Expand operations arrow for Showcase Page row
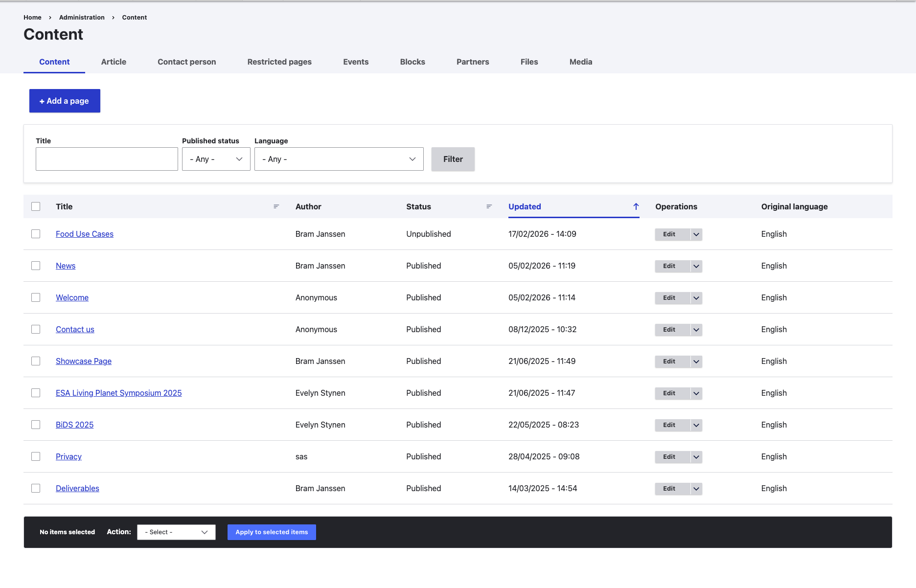Screen dimensions: 916x588 tap(696, 362)
